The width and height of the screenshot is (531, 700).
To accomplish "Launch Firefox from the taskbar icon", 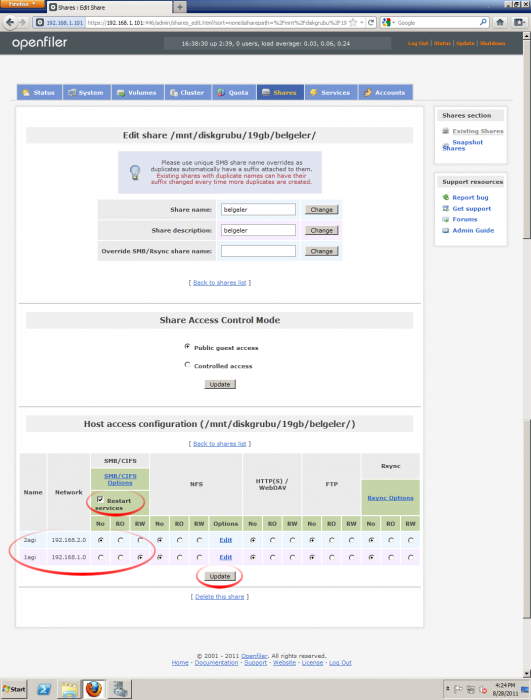I will (94, 689).
